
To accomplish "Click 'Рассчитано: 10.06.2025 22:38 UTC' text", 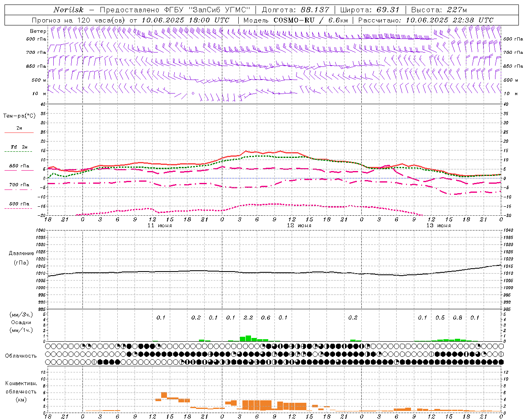I will point(426,20).
